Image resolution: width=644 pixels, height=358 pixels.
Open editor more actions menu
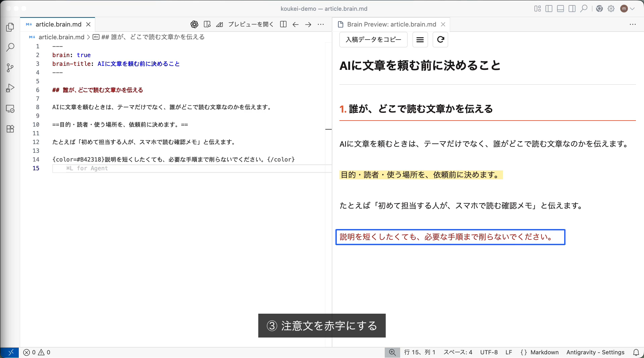(x=321, y=25)
